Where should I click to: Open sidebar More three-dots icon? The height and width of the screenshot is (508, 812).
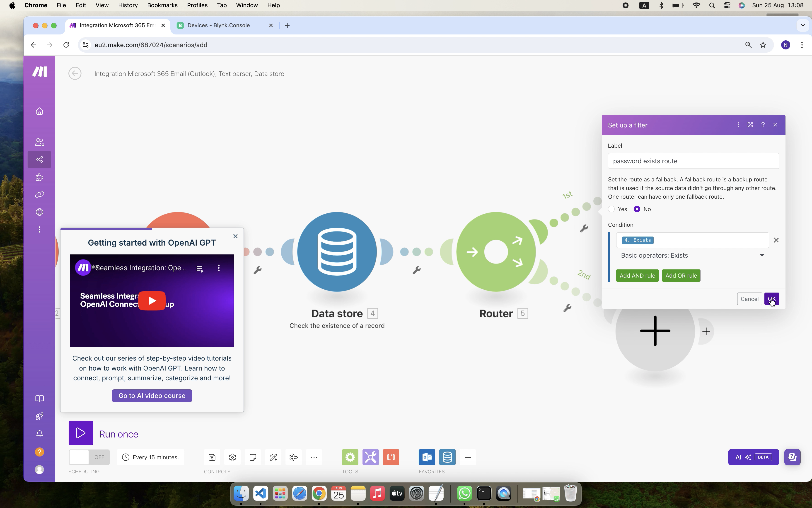pos(40,230)
